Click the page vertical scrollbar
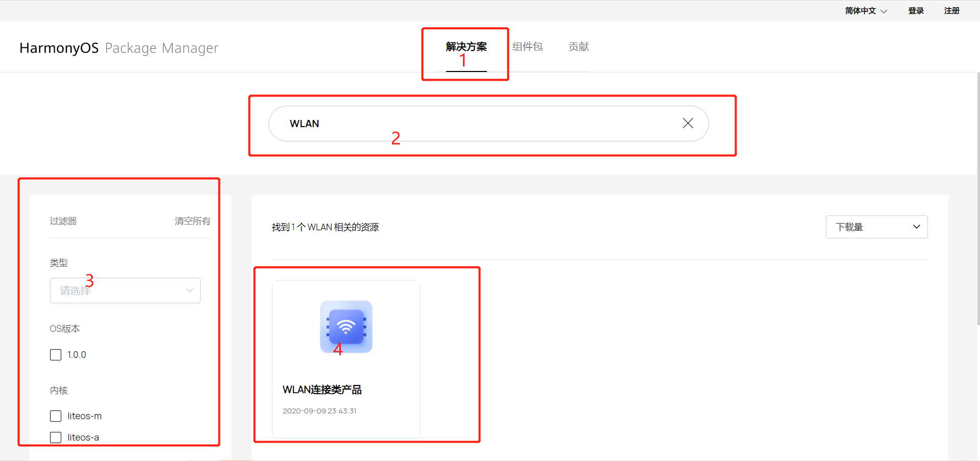Screen dimensions: 980x461 978,198
